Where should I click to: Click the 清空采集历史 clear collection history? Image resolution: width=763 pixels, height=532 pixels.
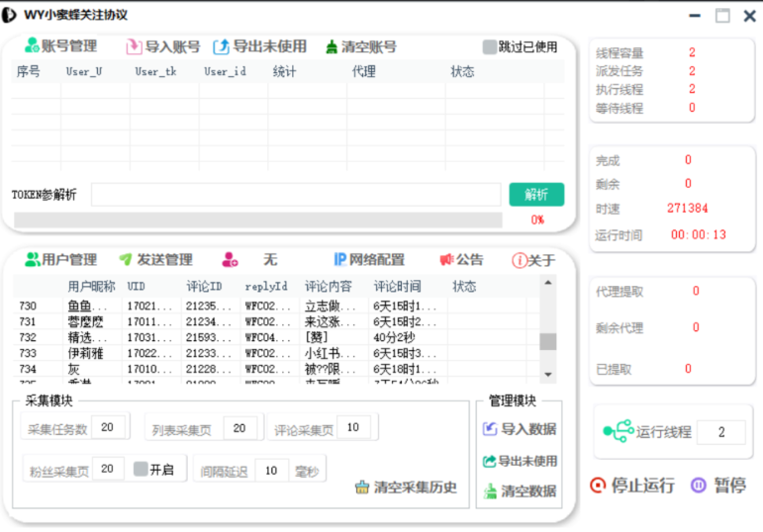click(406, 488)
